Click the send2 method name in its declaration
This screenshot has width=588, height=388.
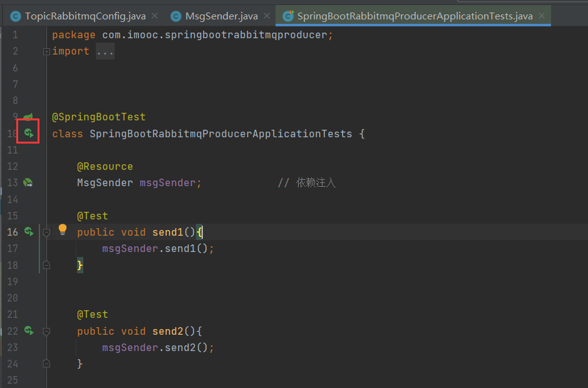[x=168, y=332]
